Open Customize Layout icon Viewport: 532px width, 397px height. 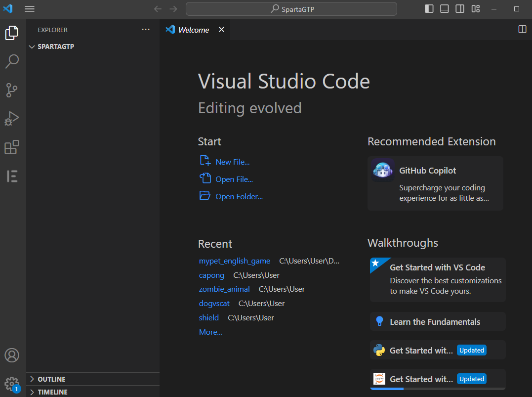tap(476, 9)
